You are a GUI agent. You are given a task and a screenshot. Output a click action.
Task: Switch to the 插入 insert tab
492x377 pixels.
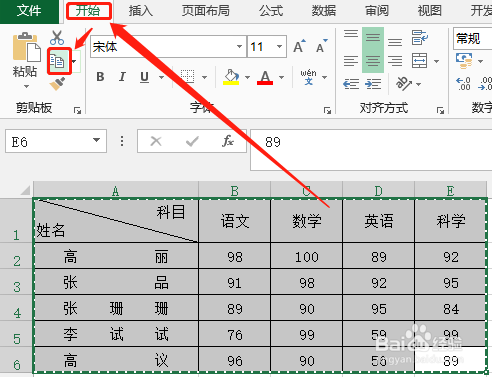point(141,11)
